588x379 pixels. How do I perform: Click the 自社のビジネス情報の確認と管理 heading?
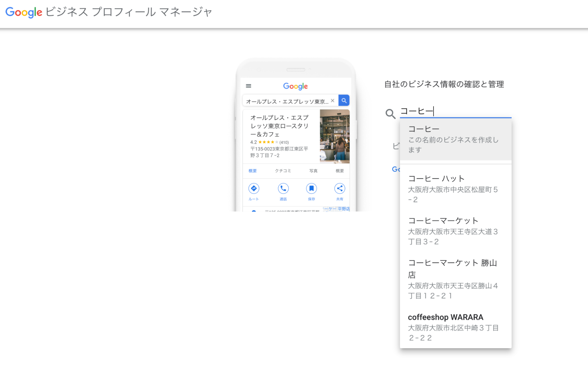444,84
